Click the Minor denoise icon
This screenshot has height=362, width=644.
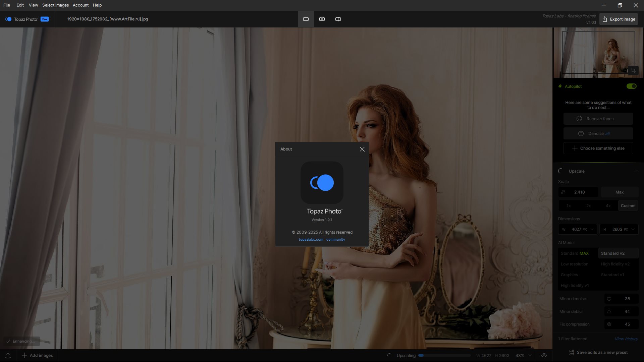click(609, 299)
